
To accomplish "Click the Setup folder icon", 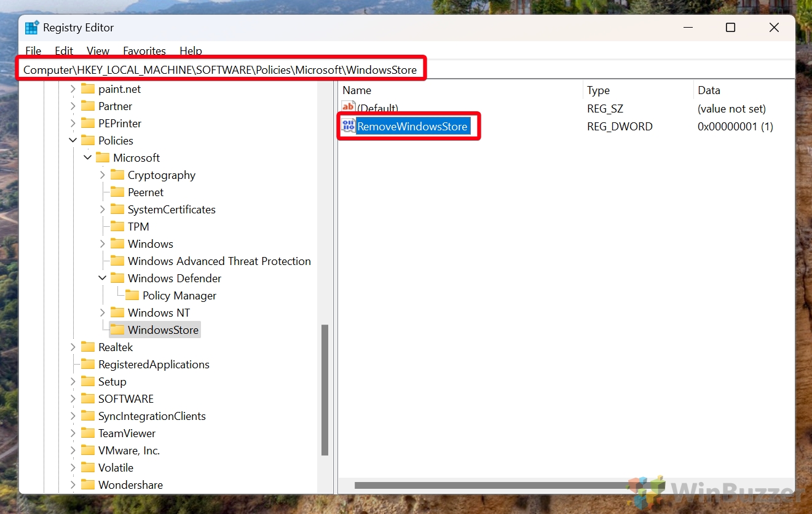I will click(88, 382).
